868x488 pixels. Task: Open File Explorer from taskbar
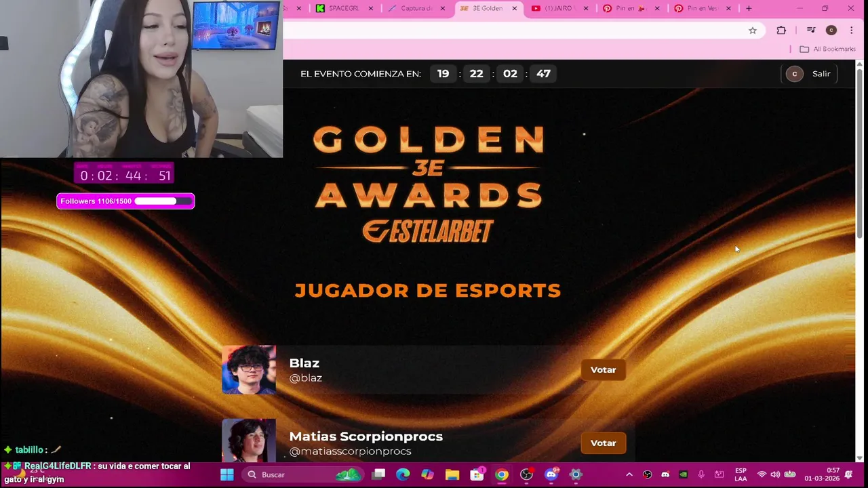[452, 474]
